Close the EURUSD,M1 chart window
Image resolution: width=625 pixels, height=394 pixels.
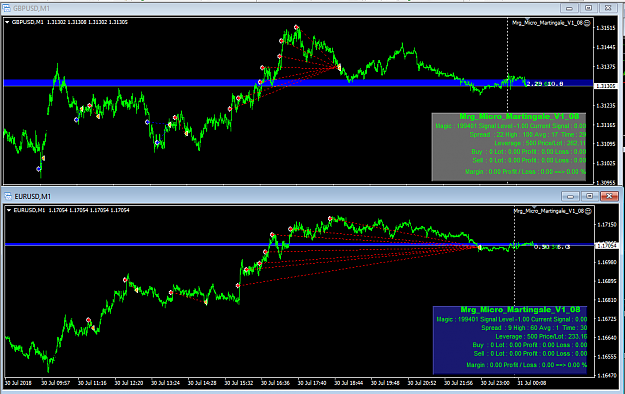(609, 196)
